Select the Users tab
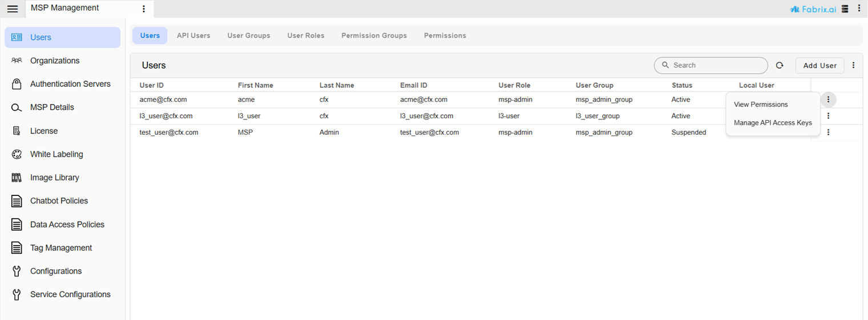 150,35
